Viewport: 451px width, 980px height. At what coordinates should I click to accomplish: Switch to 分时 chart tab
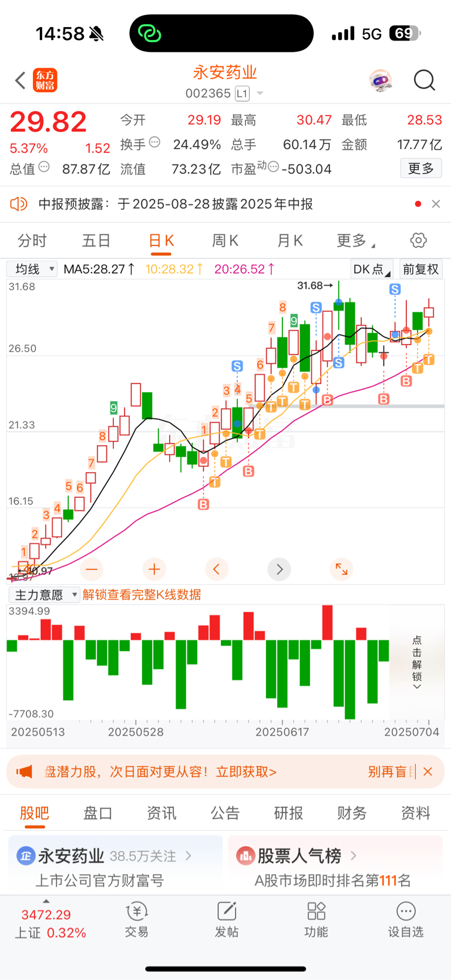[32, 240]
